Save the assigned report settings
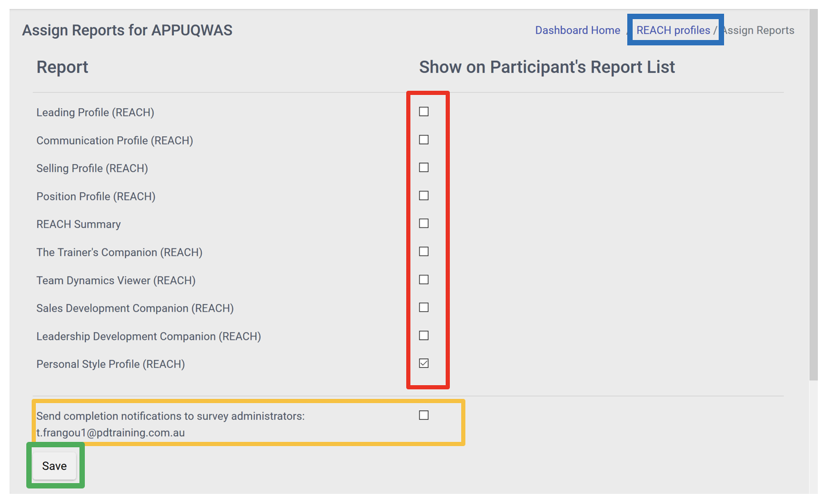828x504 pixels. pyautogui.click(x=54, y=465)
